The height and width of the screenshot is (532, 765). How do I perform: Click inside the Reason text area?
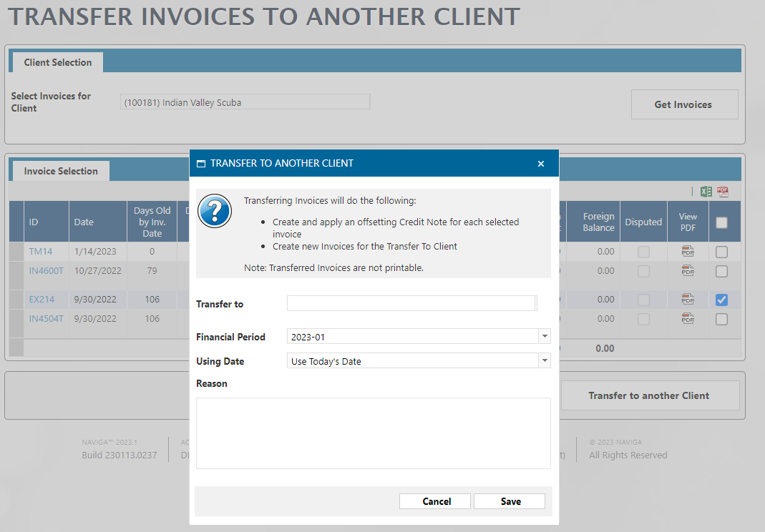click(373, 433)
